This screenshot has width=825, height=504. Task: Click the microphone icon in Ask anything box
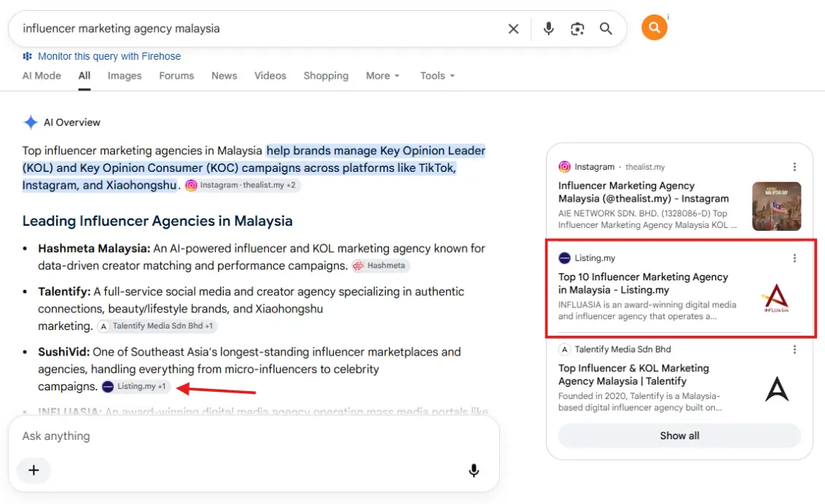474,470
